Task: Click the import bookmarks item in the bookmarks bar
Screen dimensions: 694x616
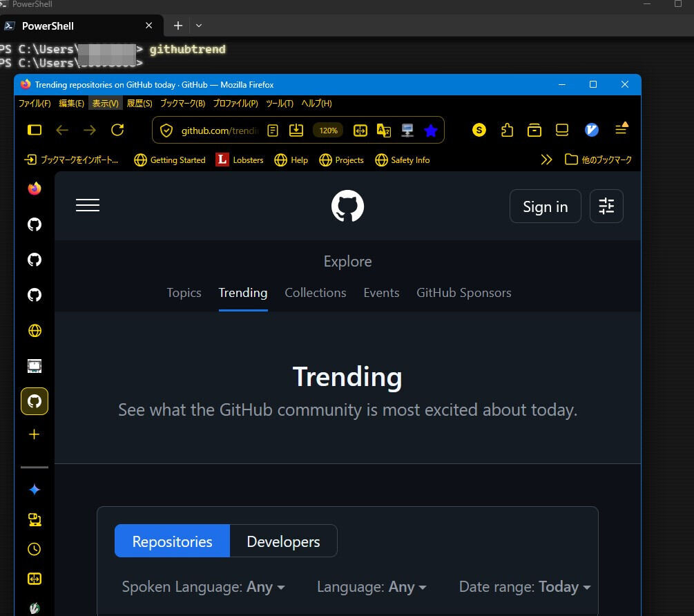Action: [x=71, y=160]
